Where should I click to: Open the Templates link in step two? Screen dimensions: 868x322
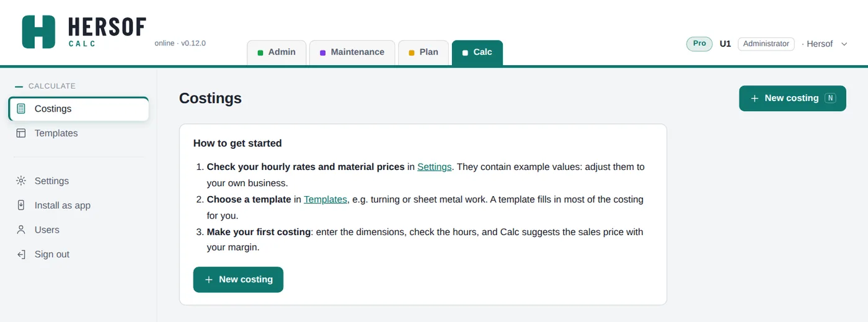coord(325,199)
